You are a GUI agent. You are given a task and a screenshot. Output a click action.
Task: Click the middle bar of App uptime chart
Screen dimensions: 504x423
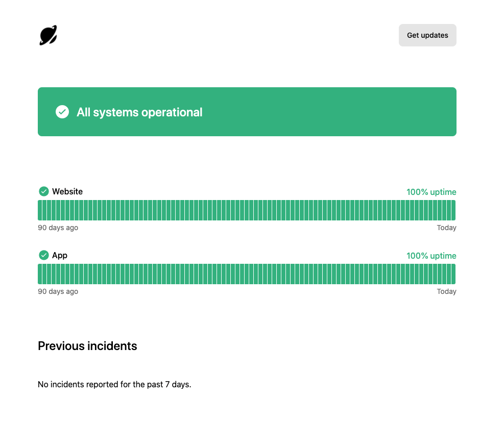[247, 274]
